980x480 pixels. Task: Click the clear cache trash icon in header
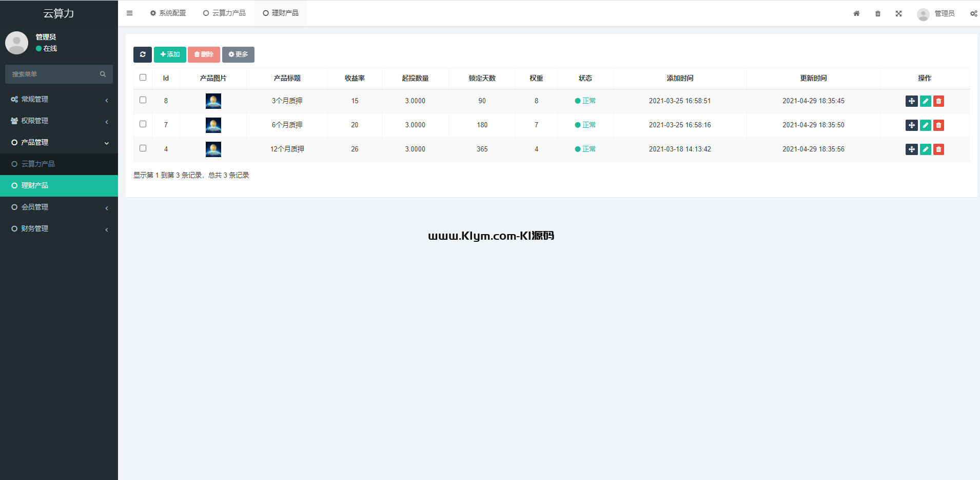878,14
